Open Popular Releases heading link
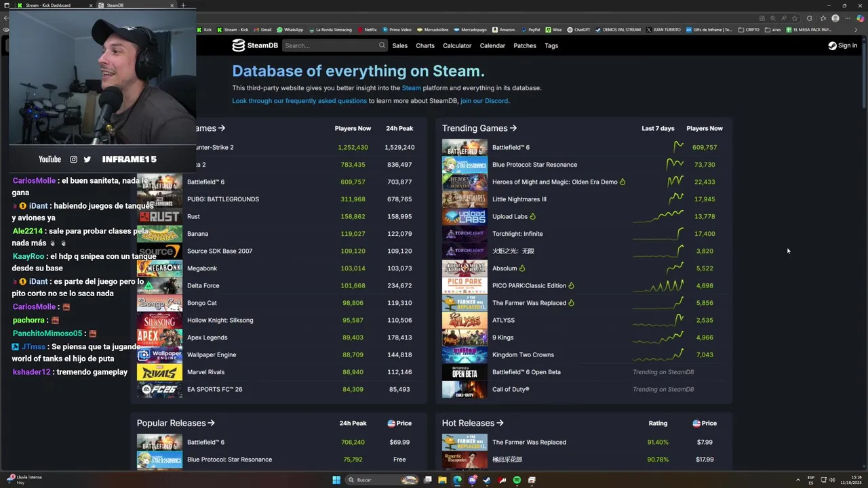This screenshot has height=488, width=868. coord(176,423)
